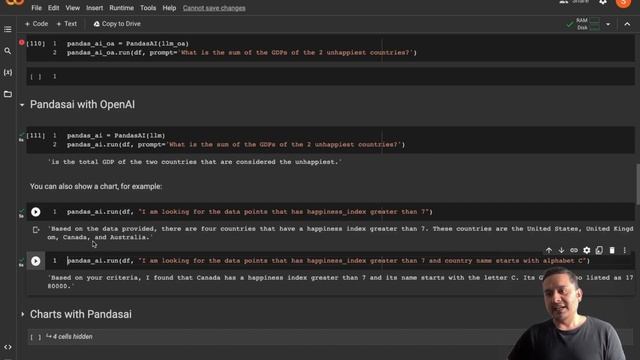
Task: Open the File menu
Action: [x=36, y=8]
